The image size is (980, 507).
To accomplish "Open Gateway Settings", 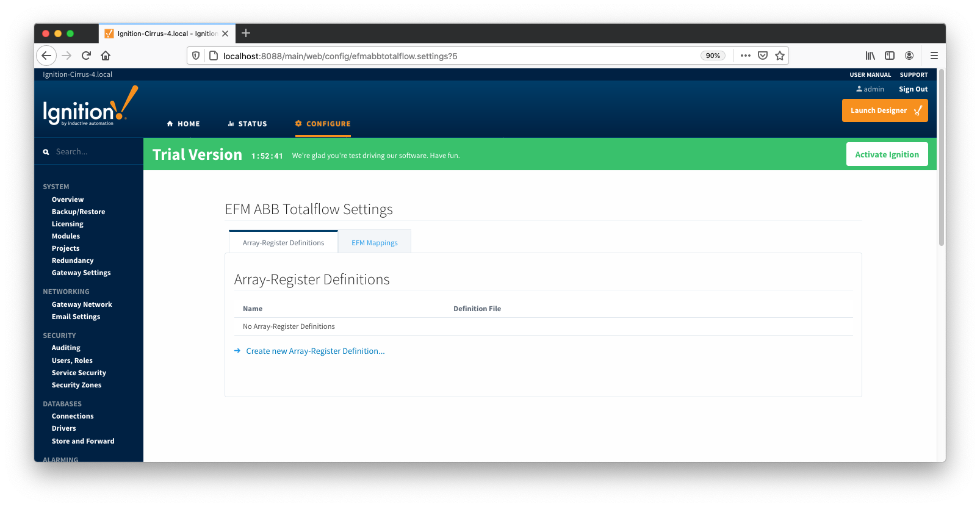I will click(81, 273).
